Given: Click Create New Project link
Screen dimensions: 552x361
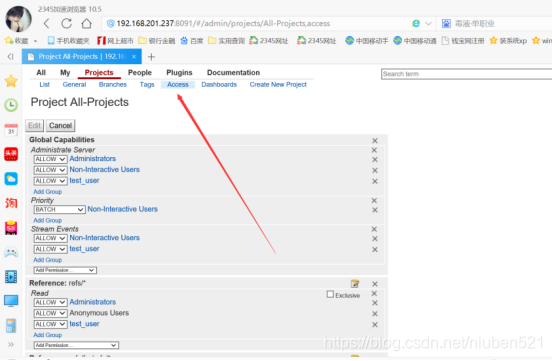Looking at the screenshot, I should pyautogui.click(x=278, y=85).
